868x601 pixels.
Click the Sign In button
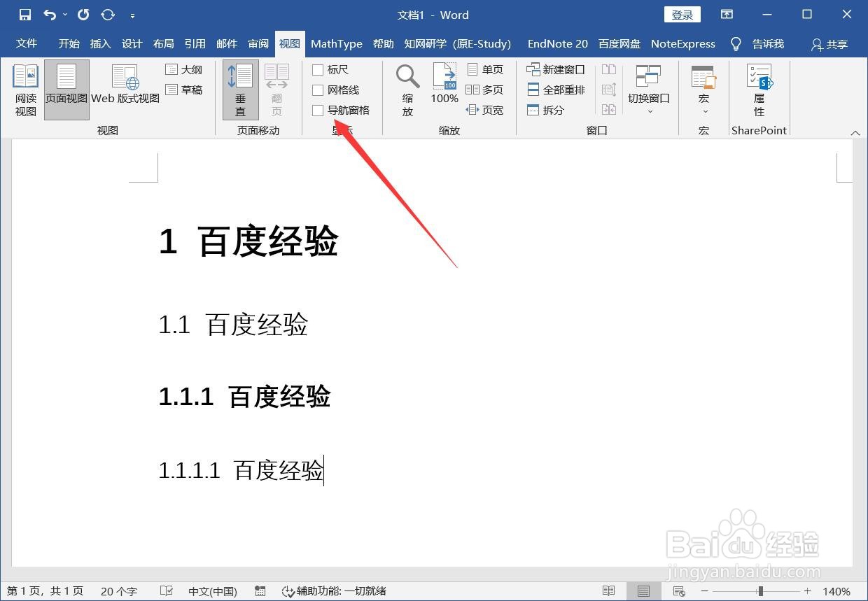[x=681, y=14]
